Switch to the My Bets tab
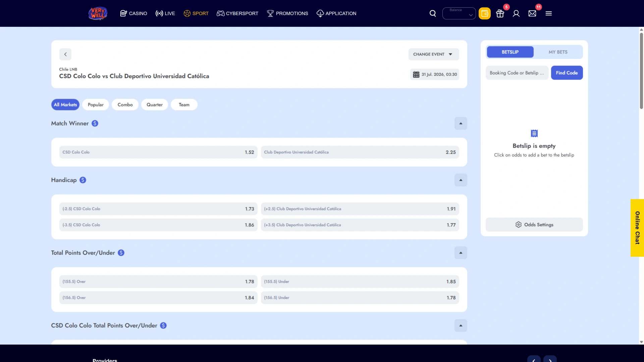This screenshot has height=362, width=644. (558, 52)
